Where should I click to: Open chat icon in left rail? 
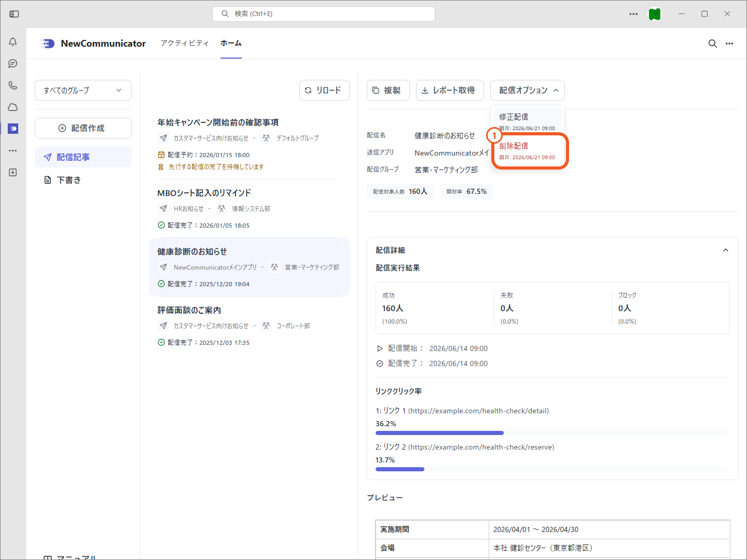click(x=13, y=64)
